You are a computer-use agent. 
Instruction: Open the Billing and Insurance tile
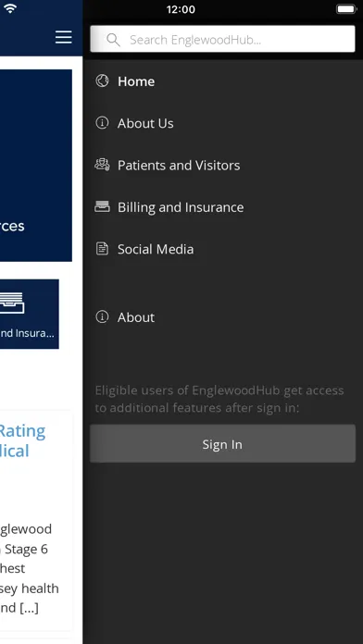coord(30,315)
